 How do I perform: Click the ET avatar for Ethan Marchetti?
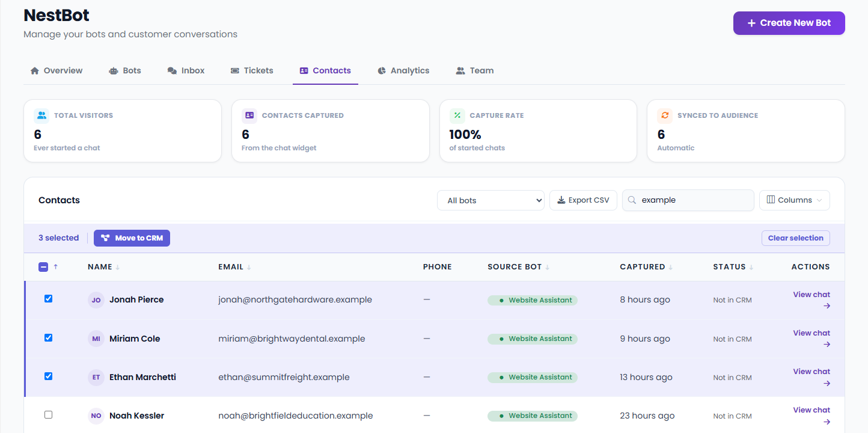(96, 377)
